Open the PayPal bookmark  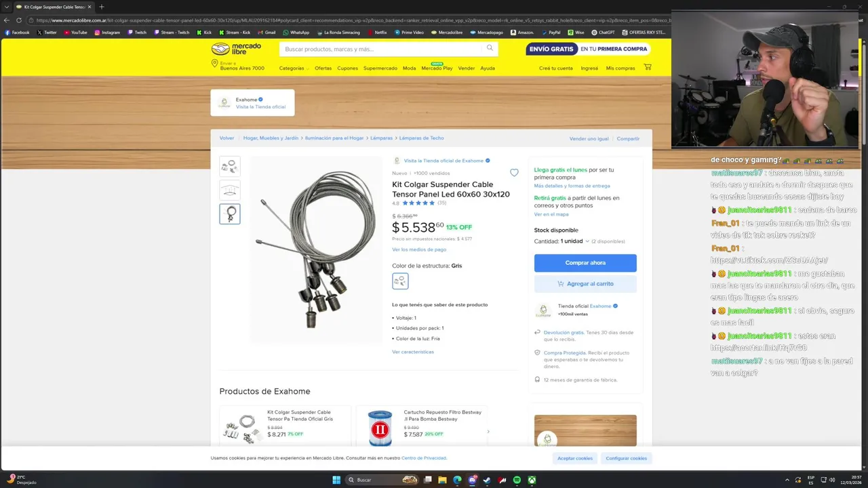[550, 32]
